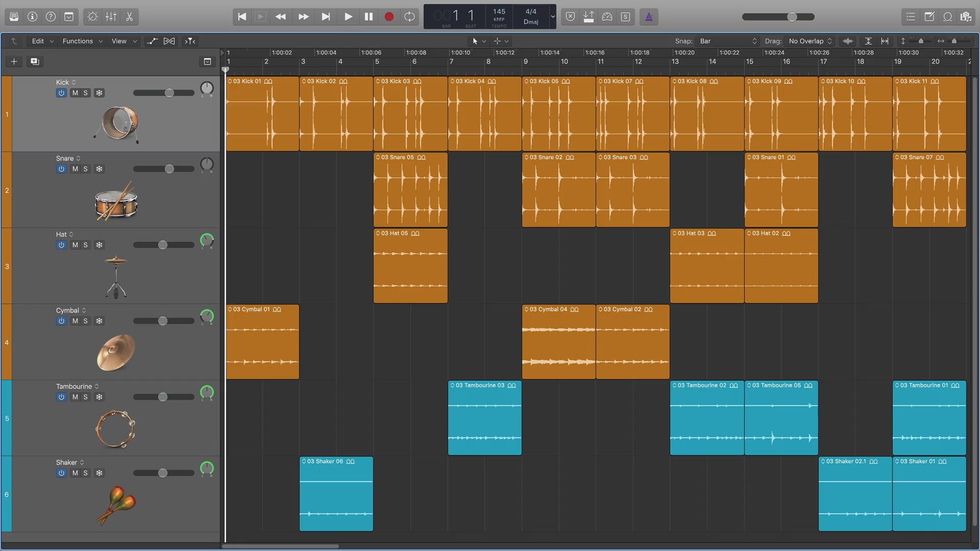Image resolution: width=980 pixels, height=551 pixels.
Task: Toggle Cycle mode loop button
Action: tap(409, 17)
